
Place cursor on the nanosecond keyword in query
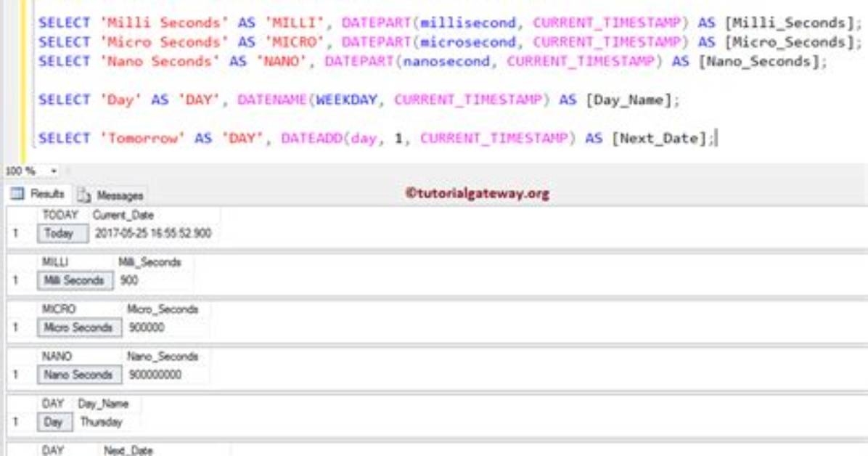pyautogui.click(x=446, y=61)
